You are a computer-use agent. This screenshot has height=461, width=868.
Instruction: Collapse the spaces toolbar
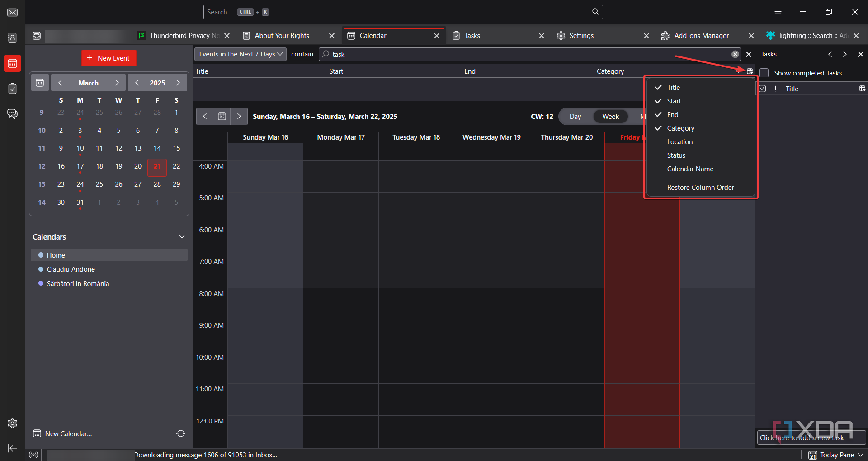pos(13,448)
